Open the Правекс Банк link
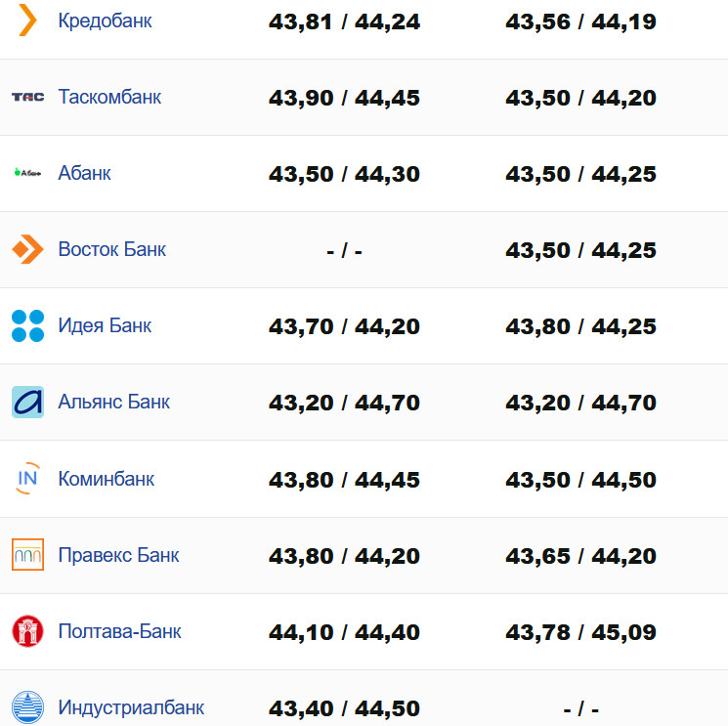The image size is (728, 726). tap(119, 555)
